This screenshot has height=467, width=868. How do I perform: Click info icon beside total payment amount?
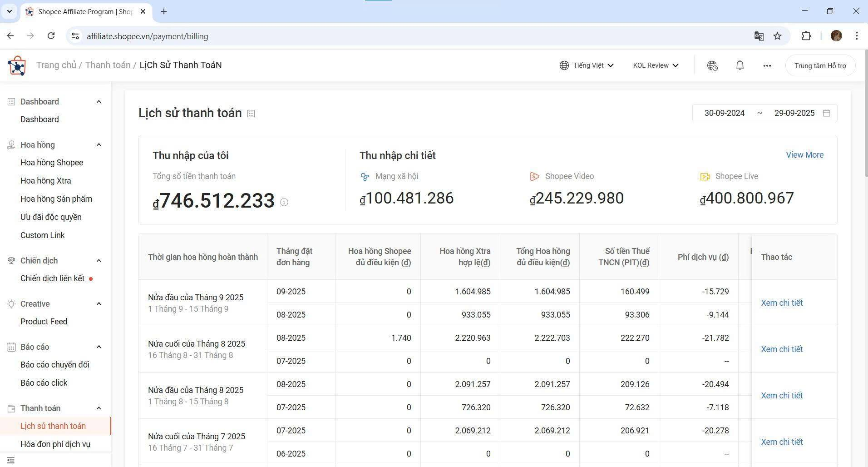pyautogui.click(x=284, y=202)
